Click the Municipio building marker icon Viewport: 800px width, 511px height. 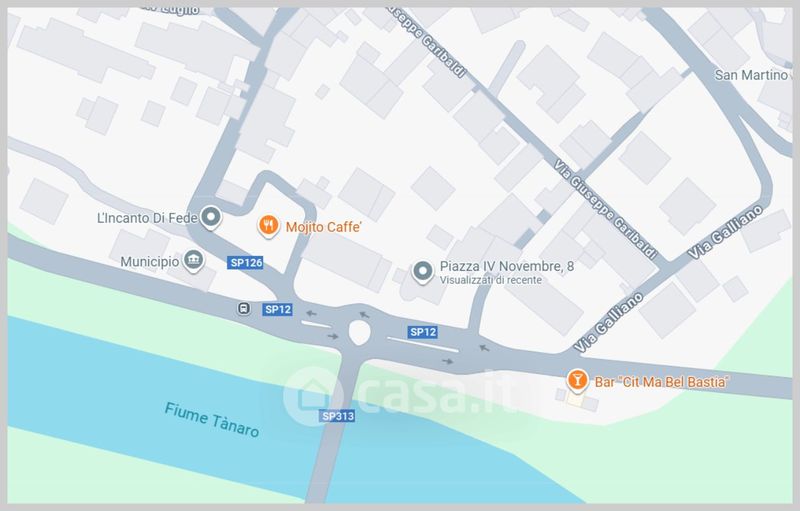pos(193,261)
